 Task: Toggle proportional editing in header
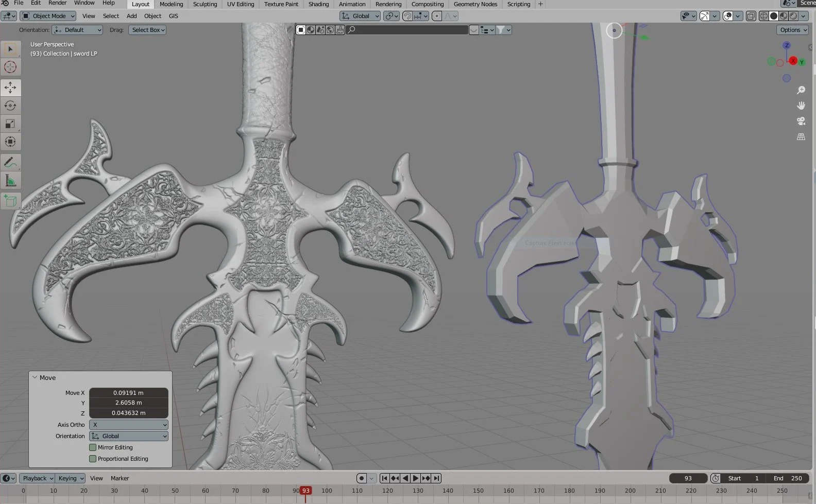pyautogui.click(x=437, y=16)
